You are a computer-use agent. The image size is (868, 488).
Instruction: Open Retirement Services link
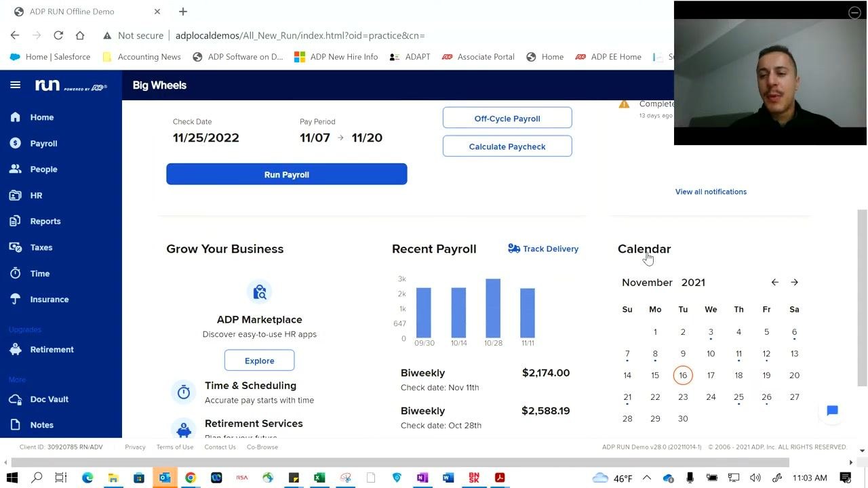coord(254,424)
